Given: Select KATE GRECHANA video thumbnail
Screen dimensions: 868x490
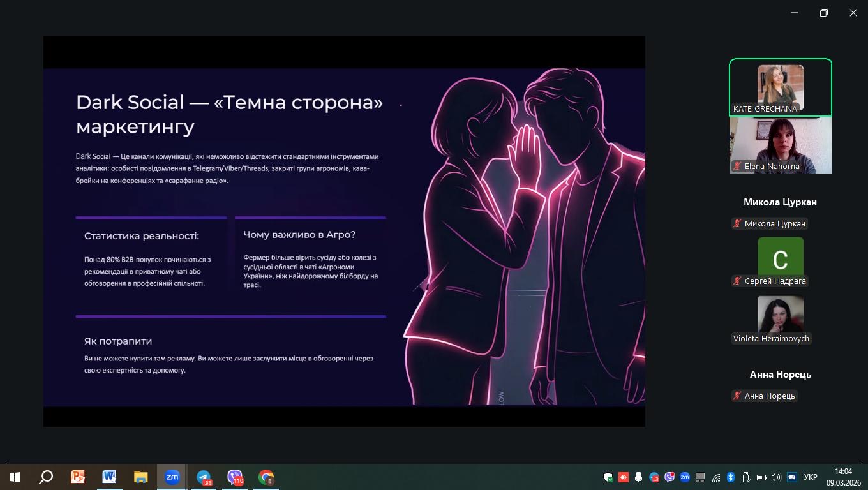Looking at the screenshot, I should (781, 87).
